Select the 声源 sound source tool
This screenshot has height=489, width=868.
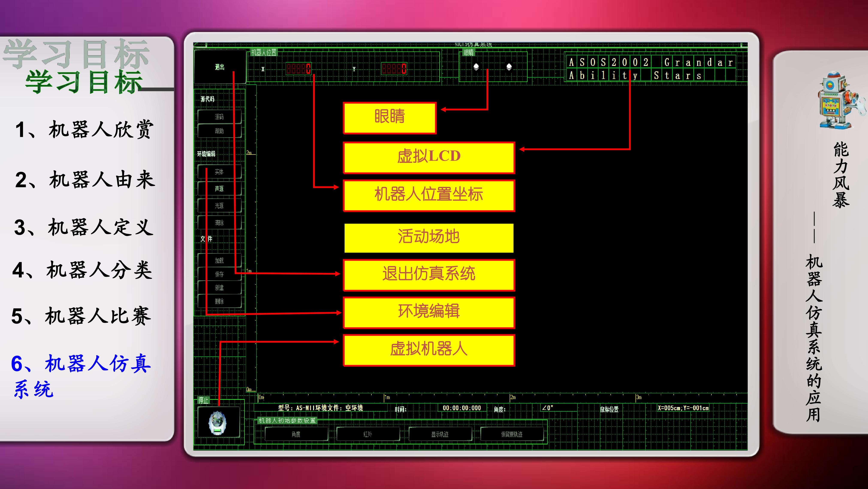coord(219,189)
